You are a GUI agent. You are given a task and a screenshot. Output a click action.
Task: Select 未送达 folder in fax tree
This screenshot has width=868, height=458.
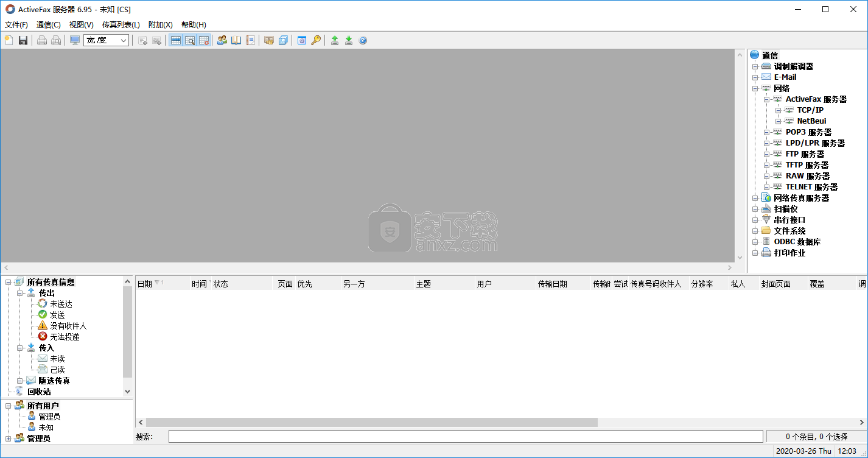[x=61, y=304]
